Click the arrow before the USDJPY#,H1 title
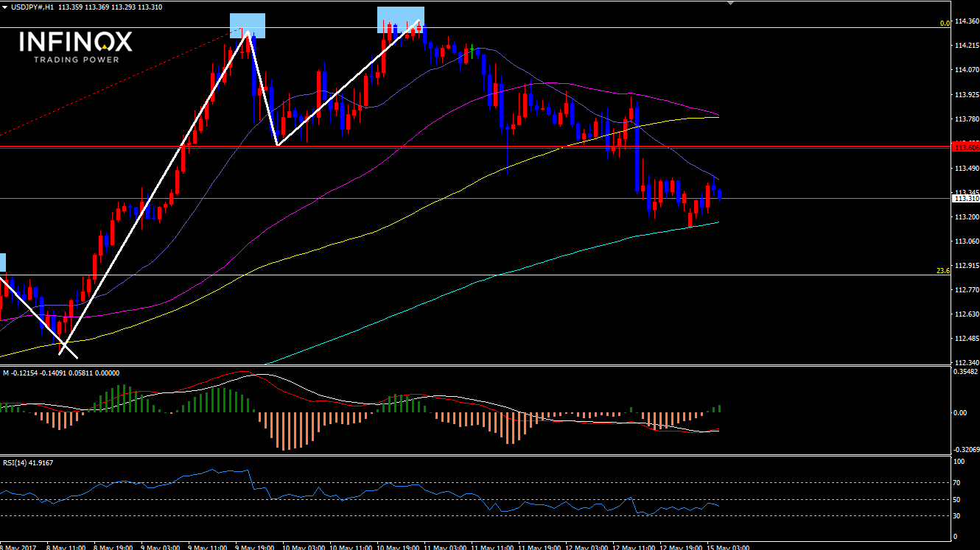The height and width of the screenshot is (550, 980). click(x=5, y=7)
